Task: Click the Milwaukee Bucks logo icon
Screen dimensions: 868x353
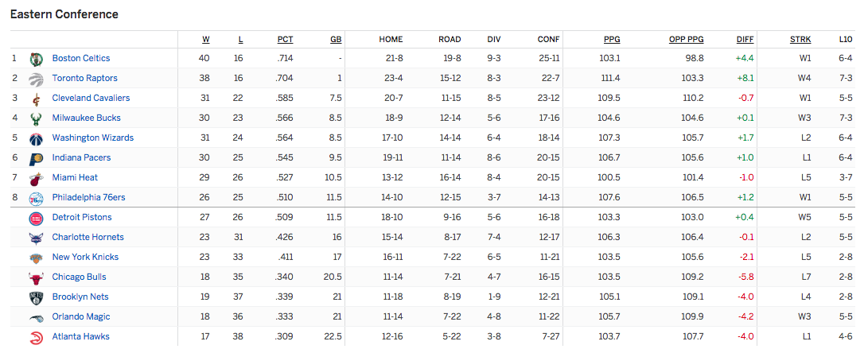Action: point(36,118)
